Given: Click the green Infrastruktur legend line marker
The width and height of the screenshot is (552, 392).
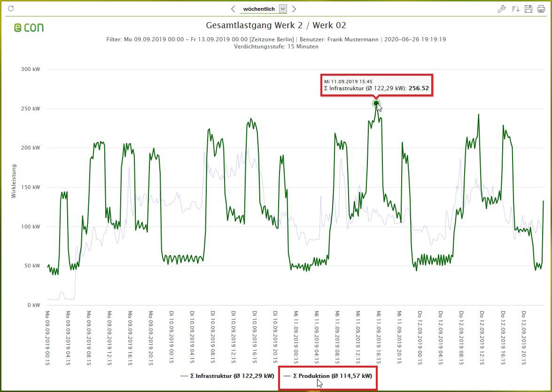Looking at the screenshot, I should click(185, 376).
